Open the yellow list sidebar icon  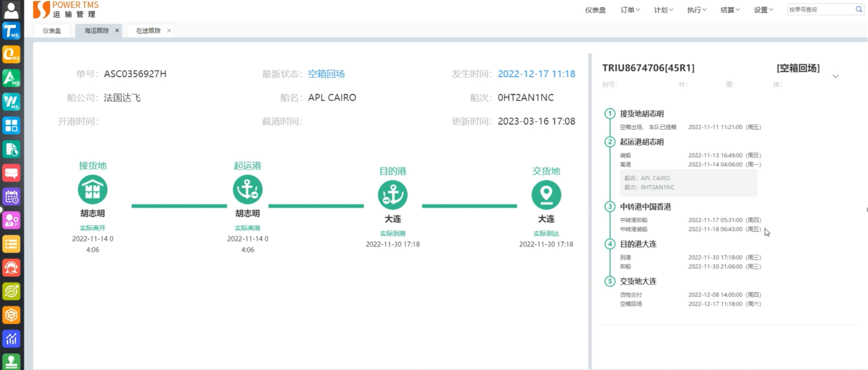(x=11, y=244)
